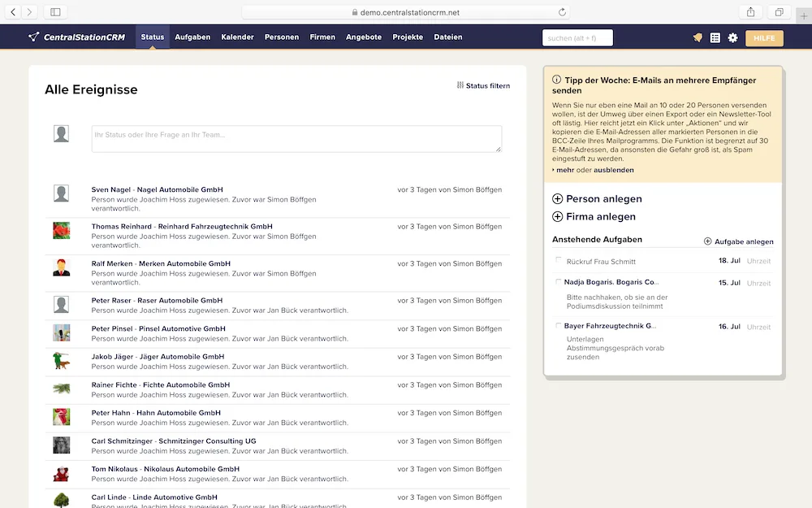Reload the page with the refresh icon
The image size is (812, 508).
coord(562,12)
